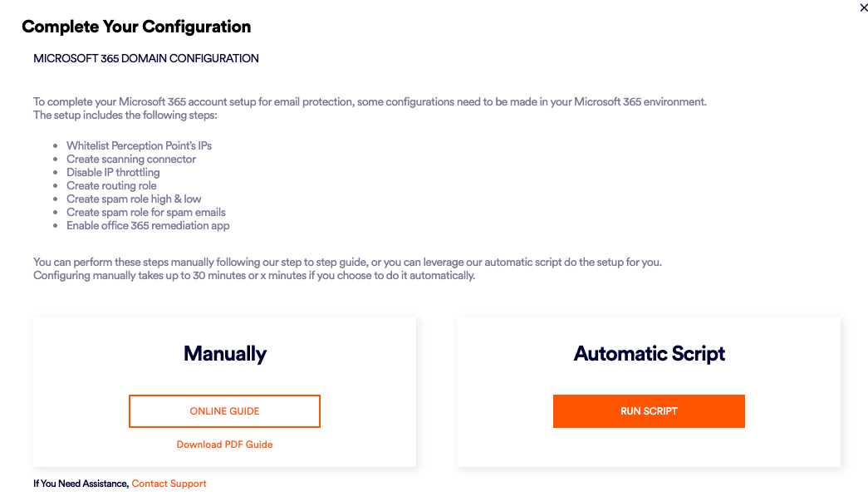Select the Create scanning connector step
The width and height of the screenshot is (868, 501).
tap(131, 159)
